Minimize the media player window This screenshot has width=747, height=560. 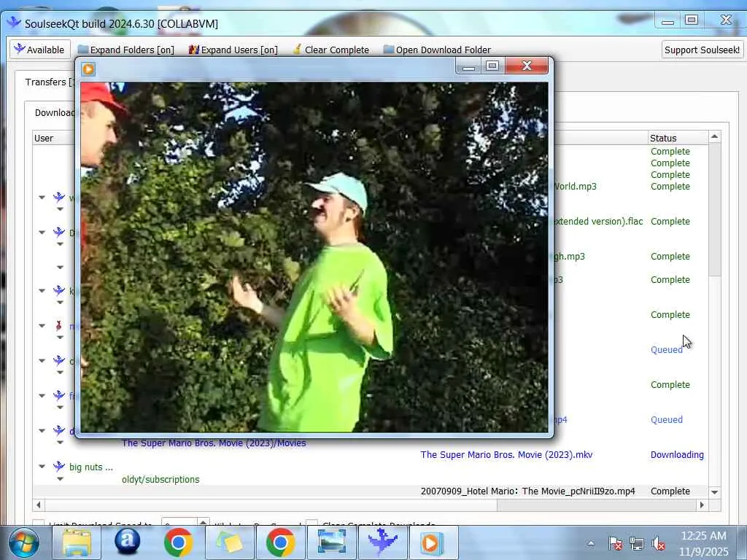point(468,66)
